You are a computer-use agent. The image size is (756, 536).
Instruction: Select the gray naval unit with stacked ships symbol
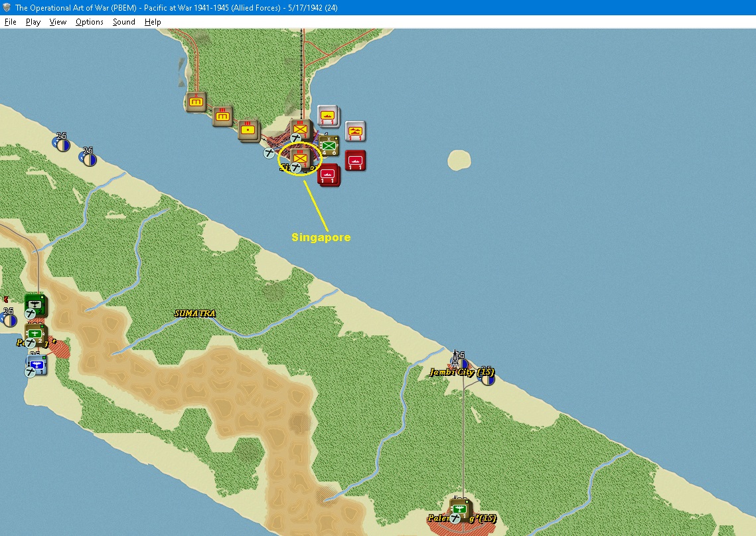coord(355,132)
